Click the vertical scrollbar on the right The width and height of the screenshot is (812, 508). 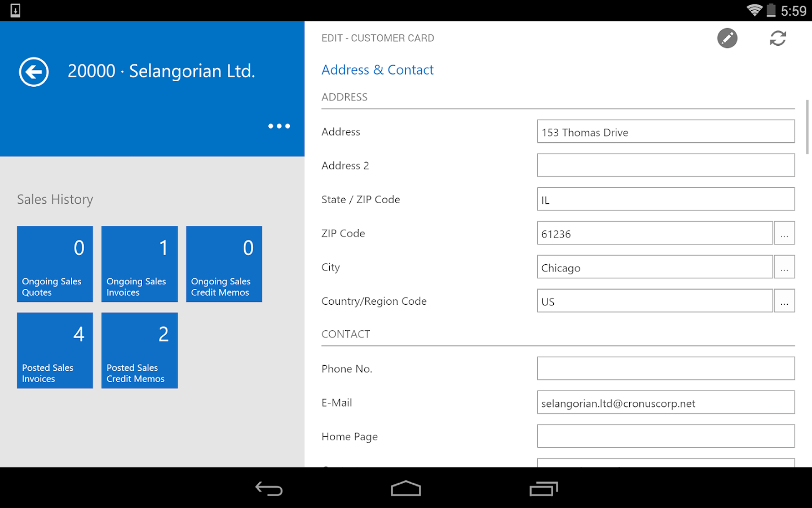coord(807,127)
